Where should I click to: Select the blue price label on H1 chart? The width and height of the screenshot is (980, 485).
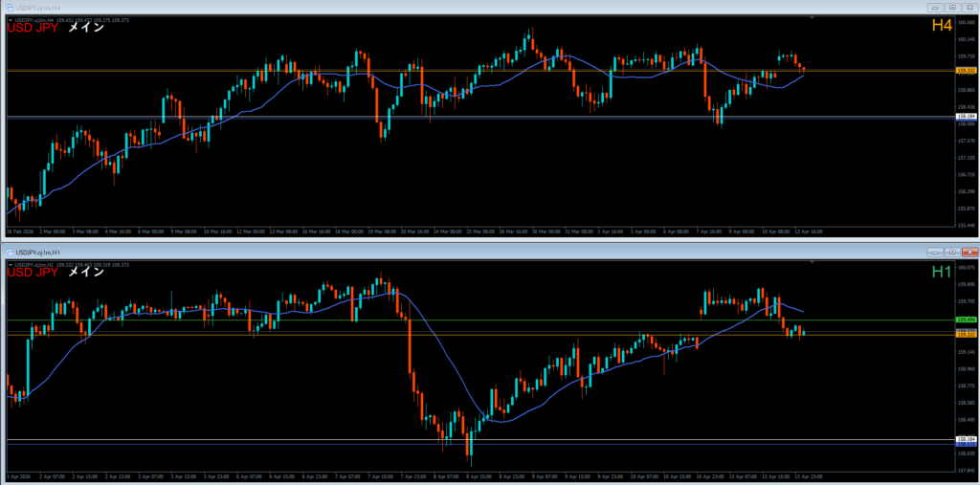tap(965, 445)
